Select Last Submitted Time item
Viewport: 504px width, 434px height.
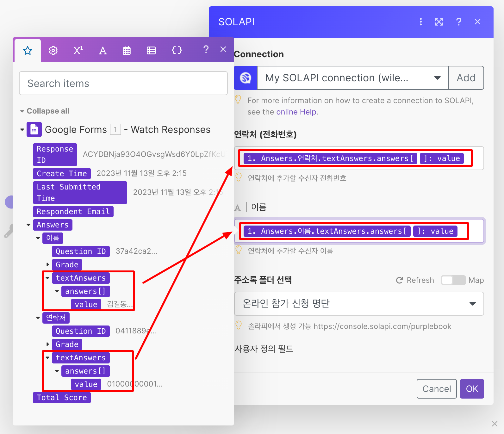[80, 193]
